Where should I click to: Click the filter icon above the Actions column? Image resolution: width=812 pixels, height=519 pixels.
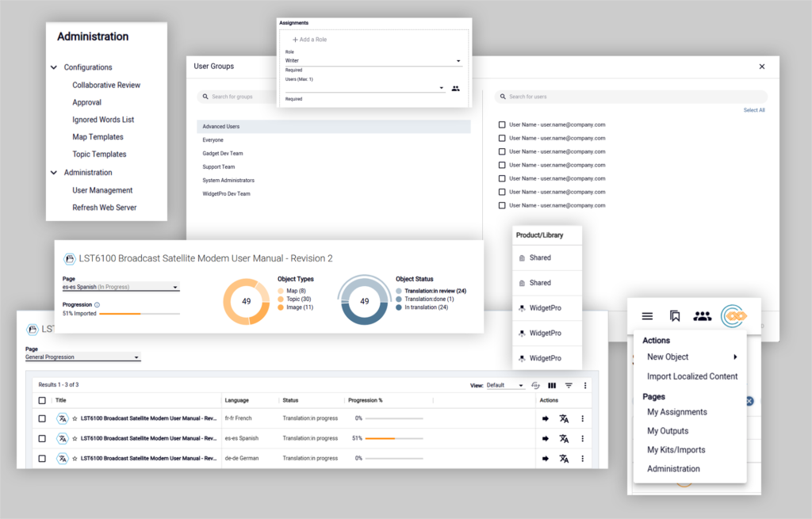point(569,384)
